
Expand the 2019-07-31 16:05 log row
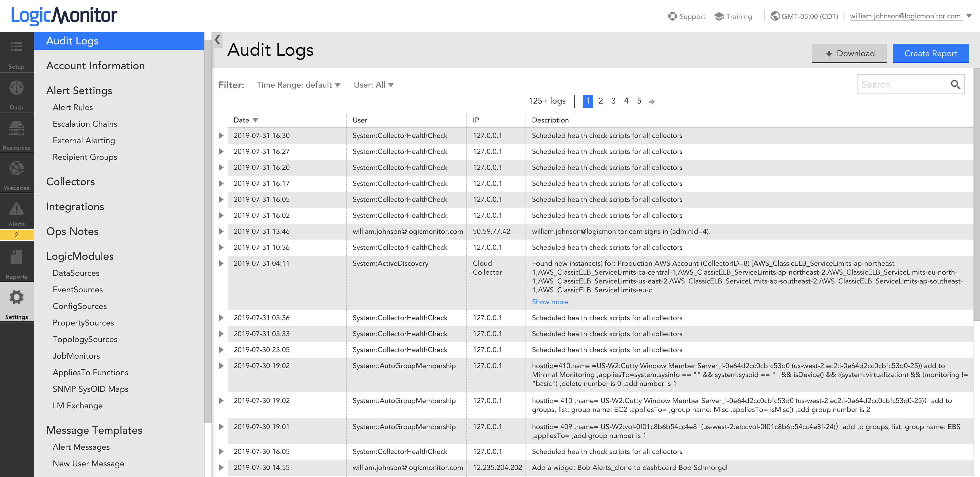point(221,199)
